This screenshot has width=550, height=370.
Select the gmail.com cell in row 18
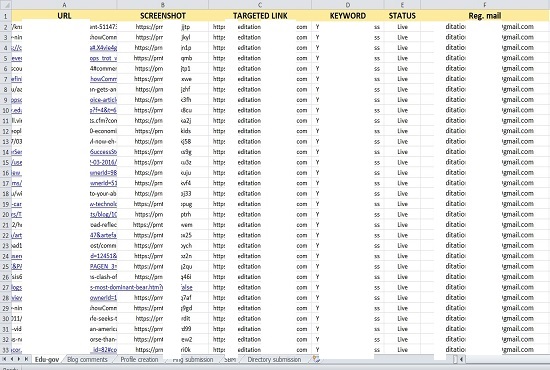(485, 193)
